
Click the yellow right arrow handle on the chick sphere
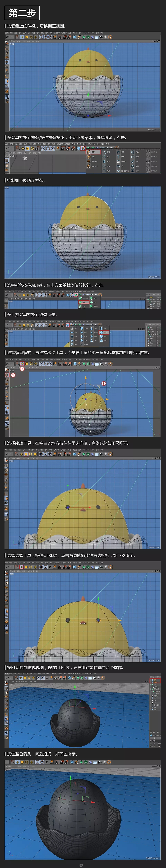(x=120, y=620)
